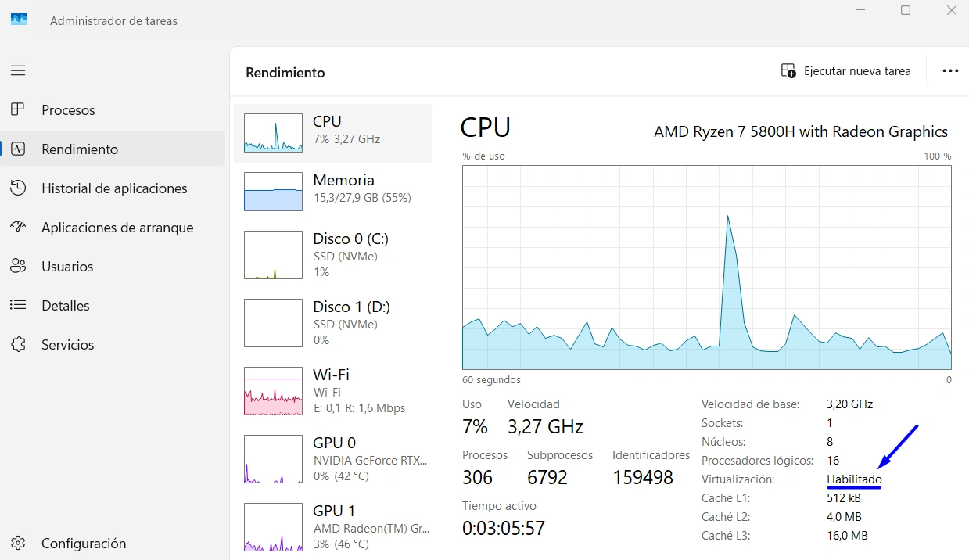Go to the Usuarios page icon
This screenshot has width=969, height=560.
pyautogui.click(x=18, y=266)
